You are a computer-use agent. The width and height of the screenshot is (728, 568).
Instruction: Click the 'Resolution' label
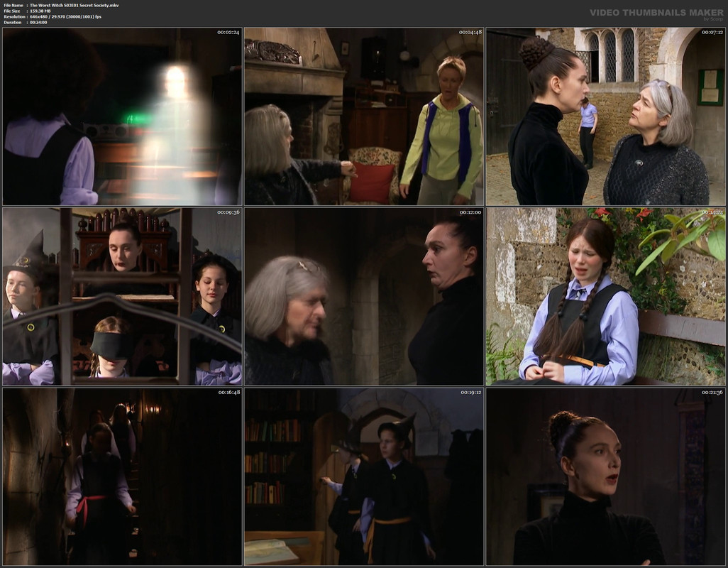(x=13, y=17)
